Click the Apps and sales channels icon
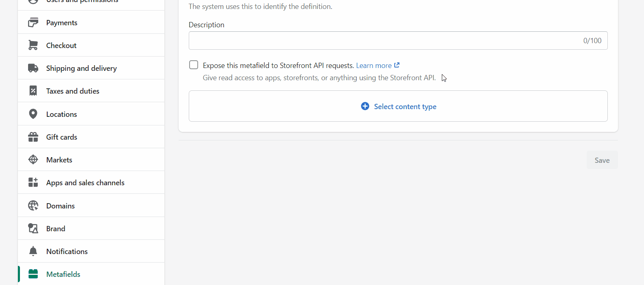 click(x=33, y=182)
